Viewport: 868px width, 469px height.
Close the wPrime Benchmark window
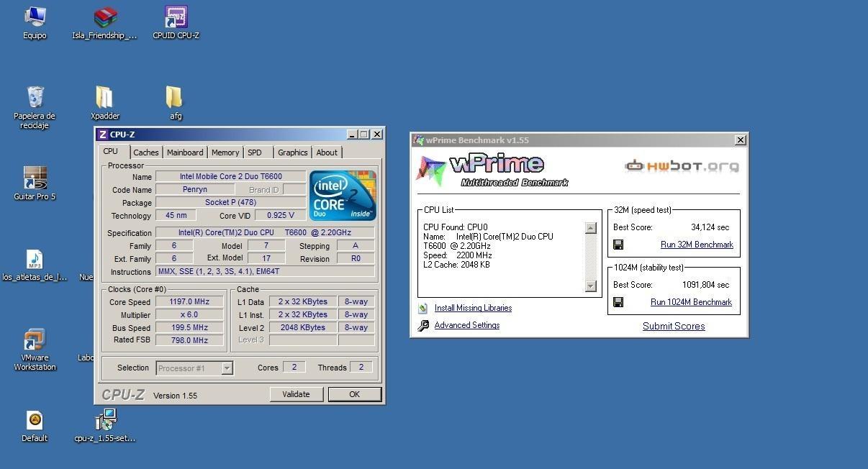pos(740,140)
